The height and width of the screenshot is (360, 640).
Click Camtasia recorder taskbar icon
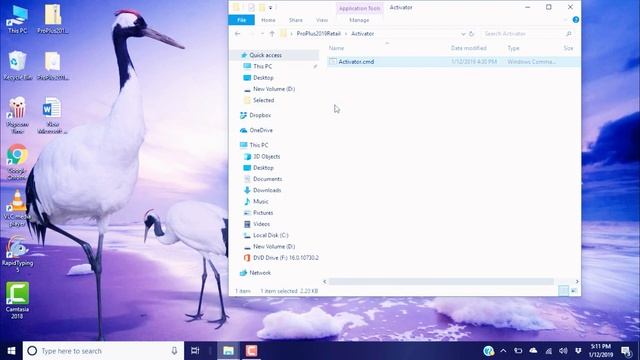tap(251, 351)
